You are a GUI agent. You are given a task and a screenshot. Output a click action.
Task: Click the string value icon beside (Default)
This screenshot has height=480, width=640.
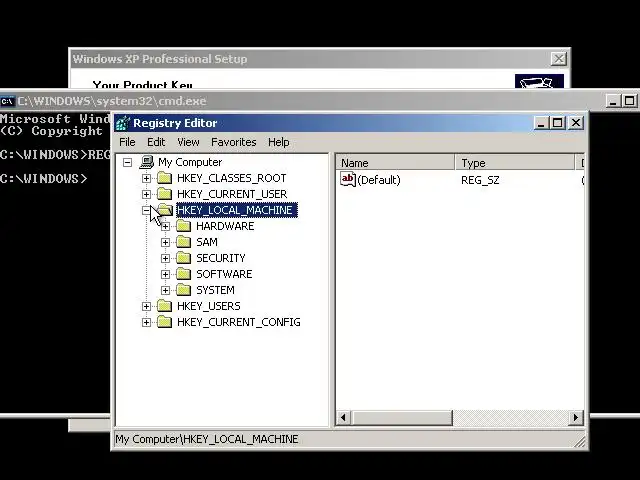coord(348,180)
